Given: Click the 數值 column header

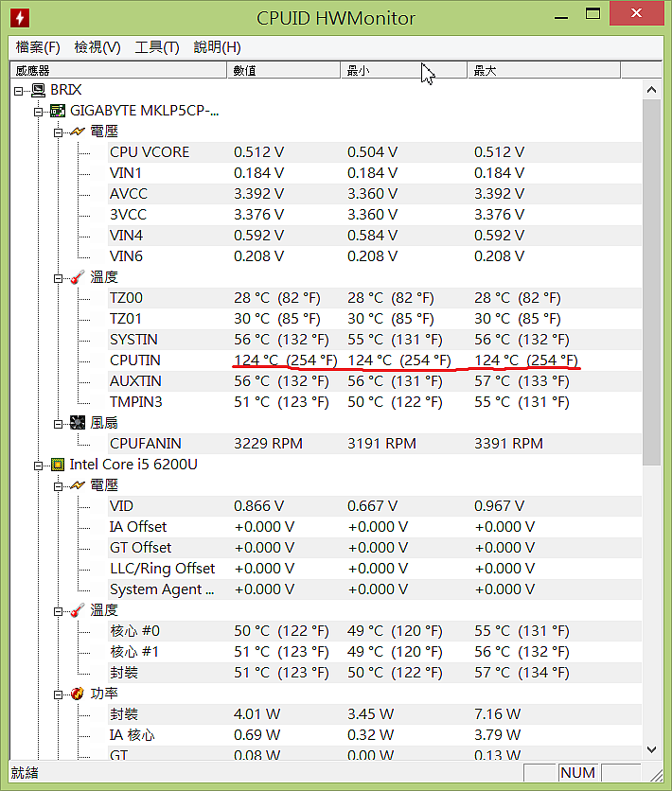Looking at the screenshot, I should [x=284, y=70].
